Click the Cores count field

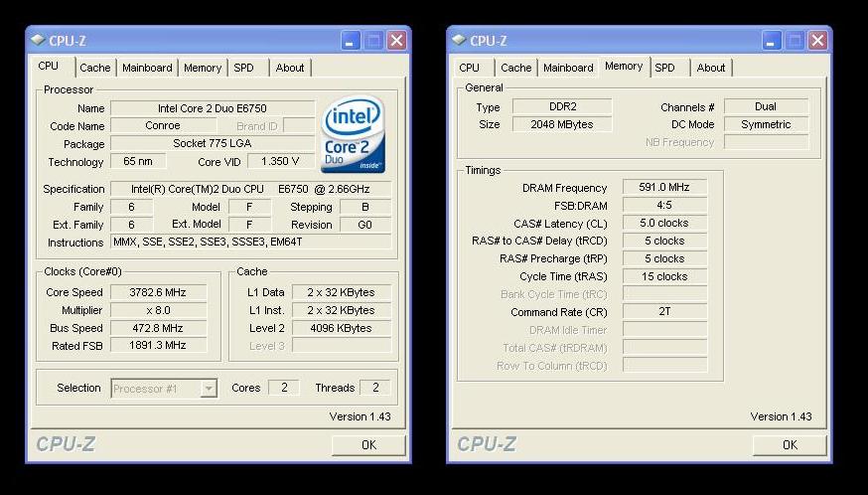pyautogui.click(x=284, y=388)
